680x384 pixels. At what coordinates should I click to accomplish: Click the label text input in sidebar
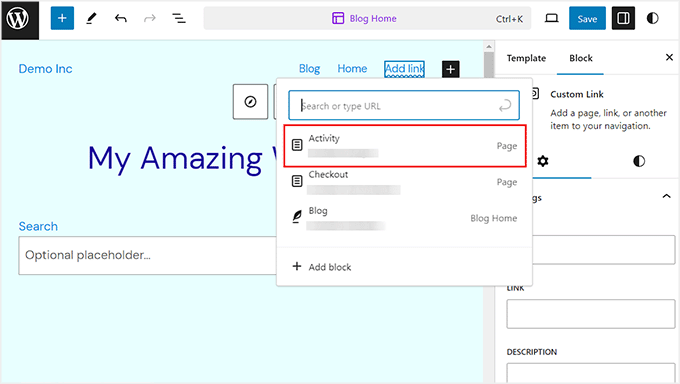pyautogui.click(x=603, y=249)
